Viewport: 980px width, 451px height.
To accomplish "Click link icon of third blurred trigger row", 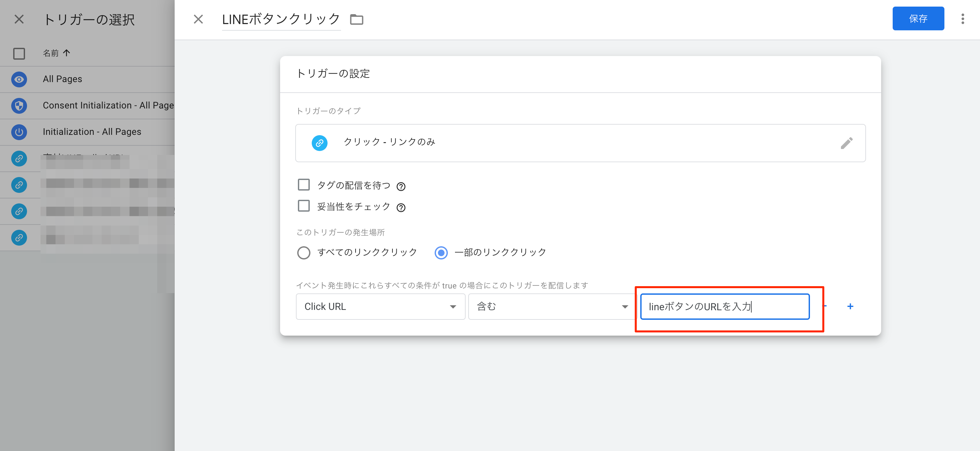I will (x=19, y=211).
